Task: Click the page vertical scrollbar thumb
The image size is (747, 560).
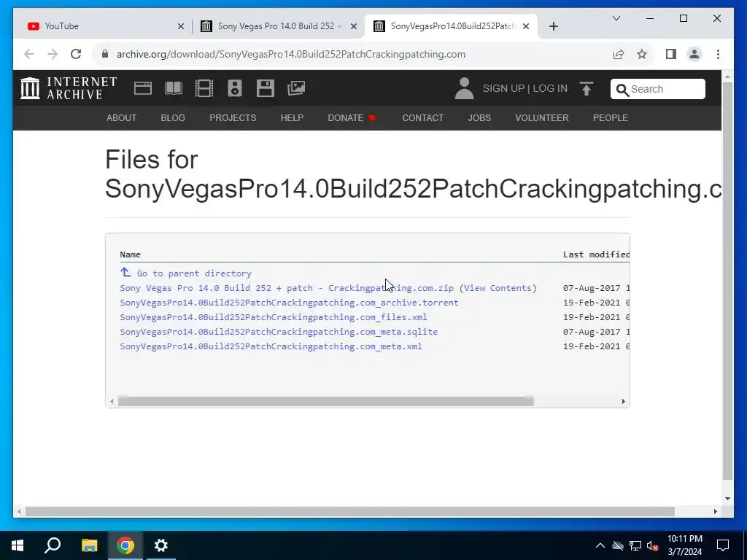Action: [x=727, y=281]
